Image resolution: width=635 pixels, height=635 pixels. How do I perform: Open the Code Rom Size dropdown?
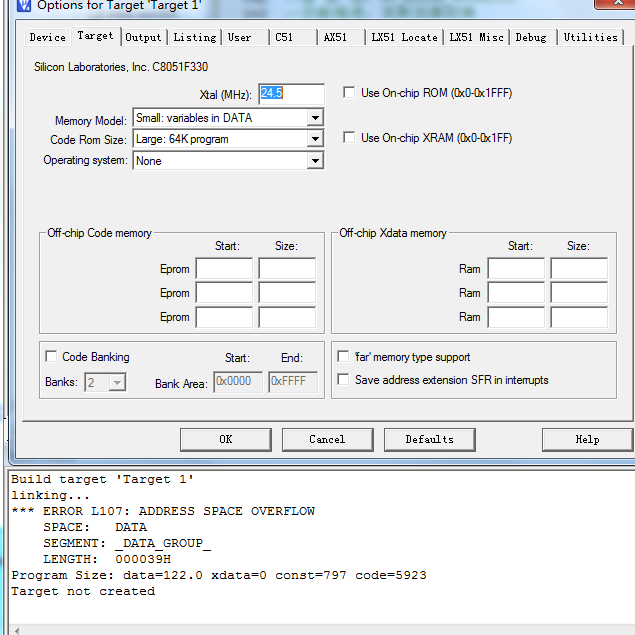coord(228,139)
